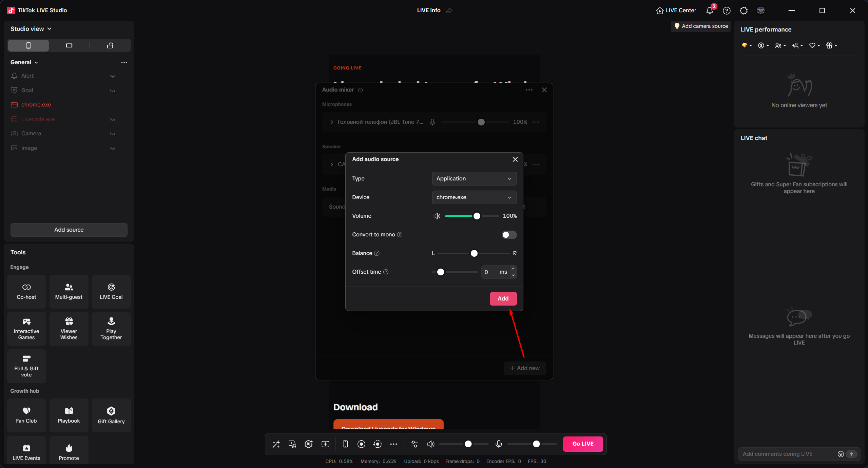
Task: Increase Offset time with up arrow
Action: (x=513, y=269)
